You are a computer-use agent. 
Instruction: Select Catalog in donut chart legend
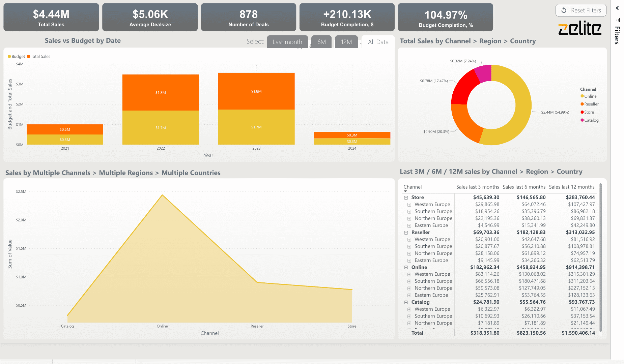pyautogui.click(x=590, y=120)
